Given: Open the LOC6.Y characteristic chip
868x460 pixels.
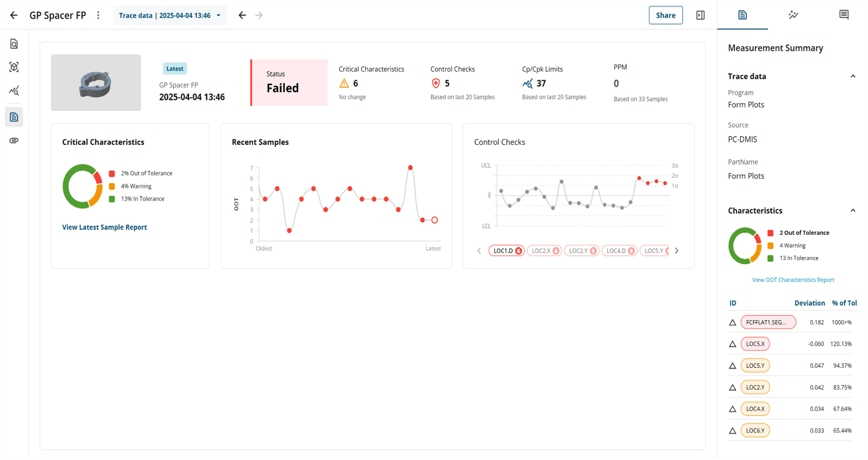Looking at the screenshot, I should point(755,431).
